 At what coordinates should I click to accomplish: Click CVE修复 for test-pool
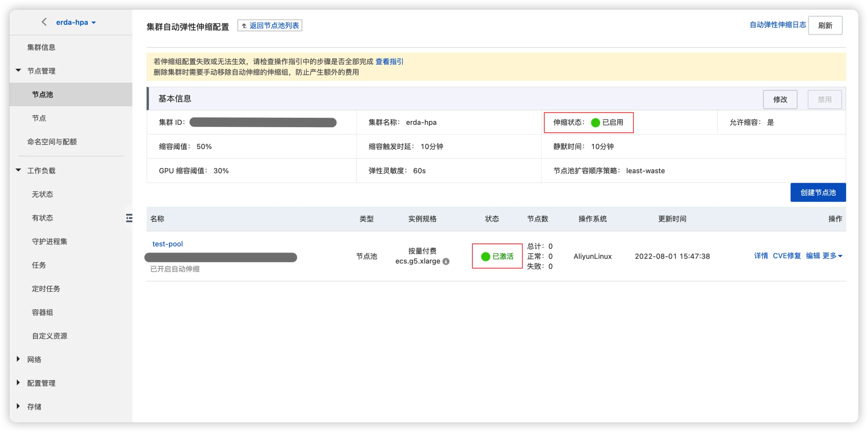point(787,256)
